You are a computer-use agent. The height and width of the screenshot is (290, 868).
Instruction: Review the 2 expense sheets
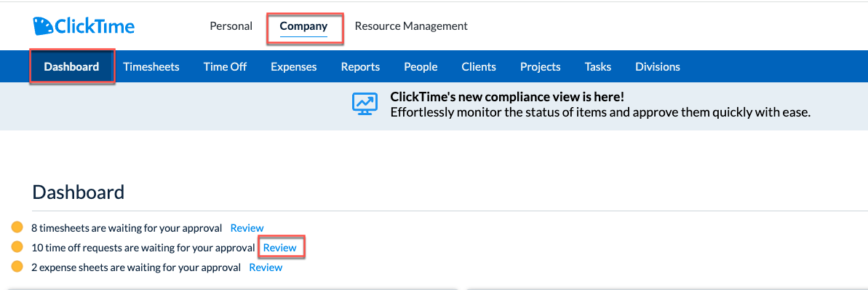click(x=266, y=268)
